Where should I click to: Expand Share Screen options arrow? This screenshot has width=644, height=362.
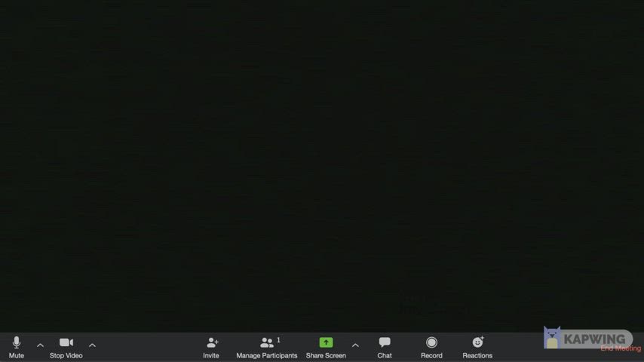tap(355, 345)
